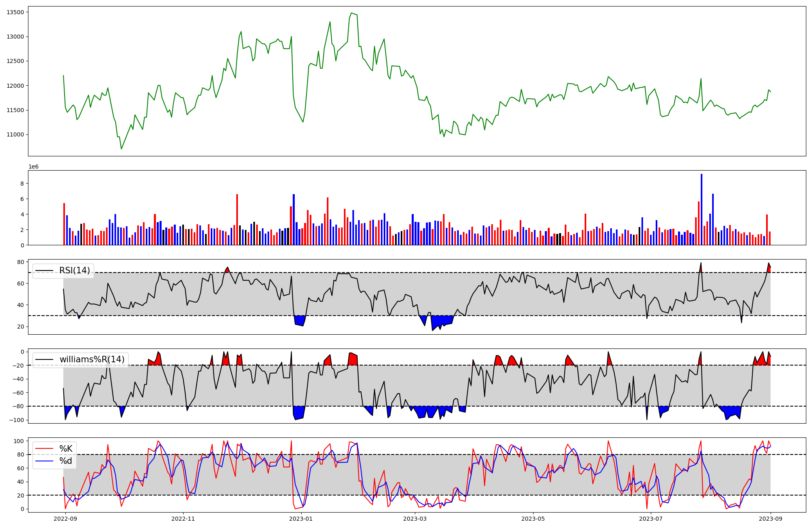This screenshot has height=528, width=812.
Task: Click the red %K legend line sample
Action: (x=44, y=449)
